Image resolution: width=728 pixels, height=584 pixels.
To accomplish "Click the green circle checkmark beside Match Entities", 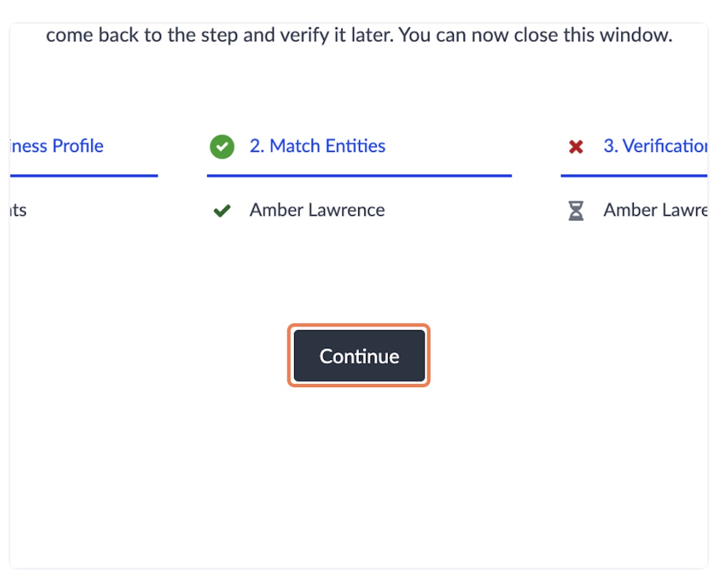I will [222, 147].
